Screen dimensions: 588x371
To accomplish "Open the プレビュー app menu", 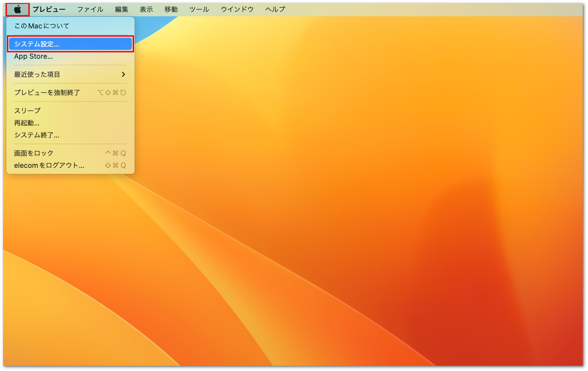I will coord(49,9).
